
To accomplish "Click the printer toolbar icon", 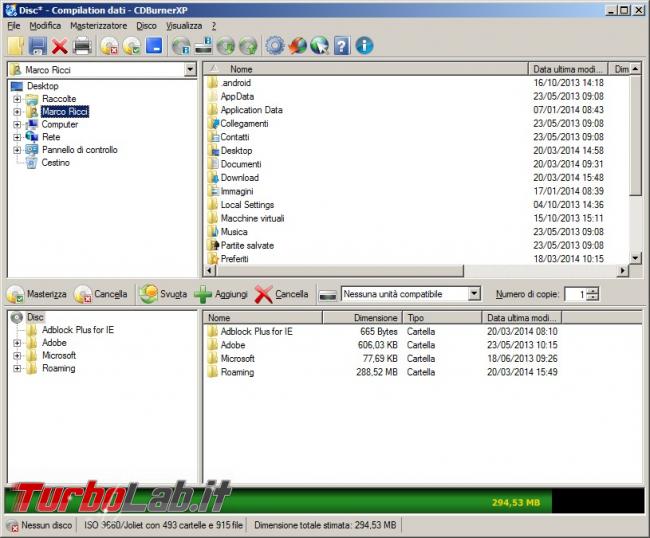I will point(82,46).
